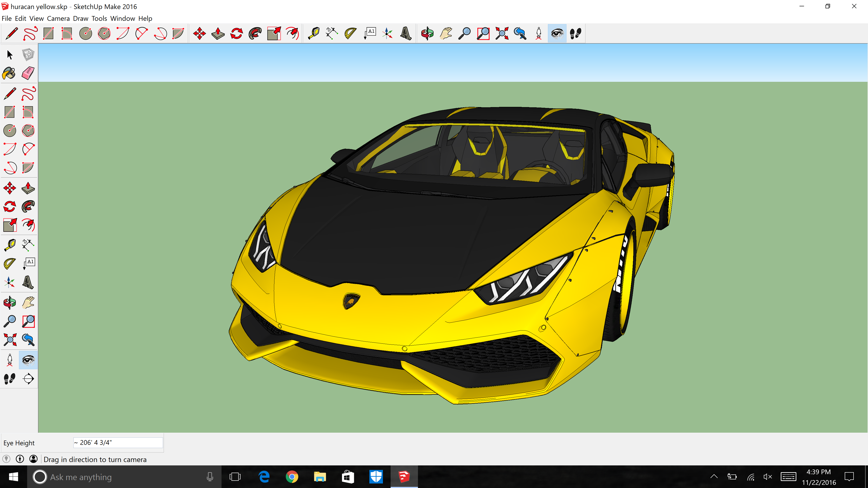Click Zoom Extents in the top toolbar
Image resolution: width=868 pixels, height=488 pixels.
point(502,33)
